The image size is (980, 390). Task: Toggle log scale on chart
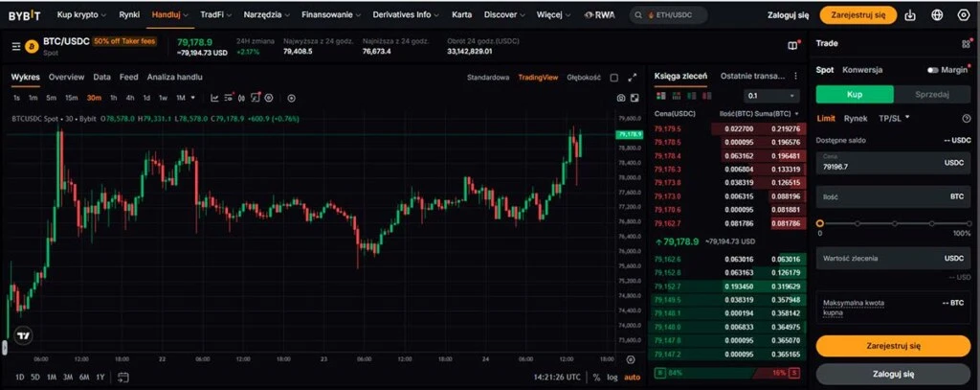click(612, 378)
